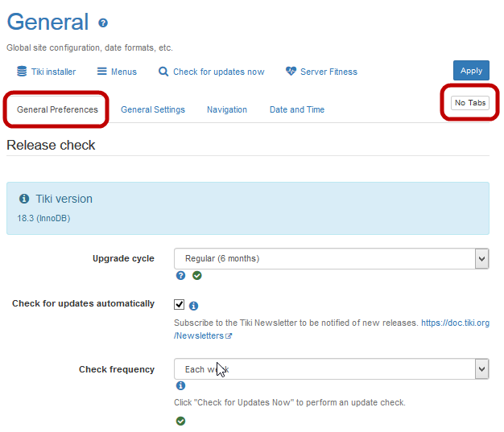
Task: Click the info icon in Tiki version box
Action: pyautogui.click(x=24, y=199)
